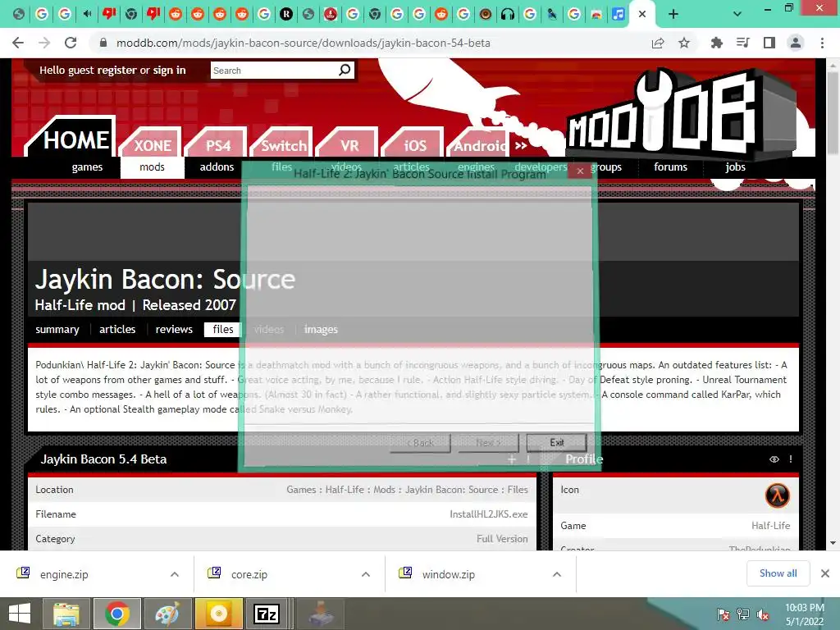Open the Chrome profile avatar
This screenshot has height=630, width=840.
pos(796,43)
